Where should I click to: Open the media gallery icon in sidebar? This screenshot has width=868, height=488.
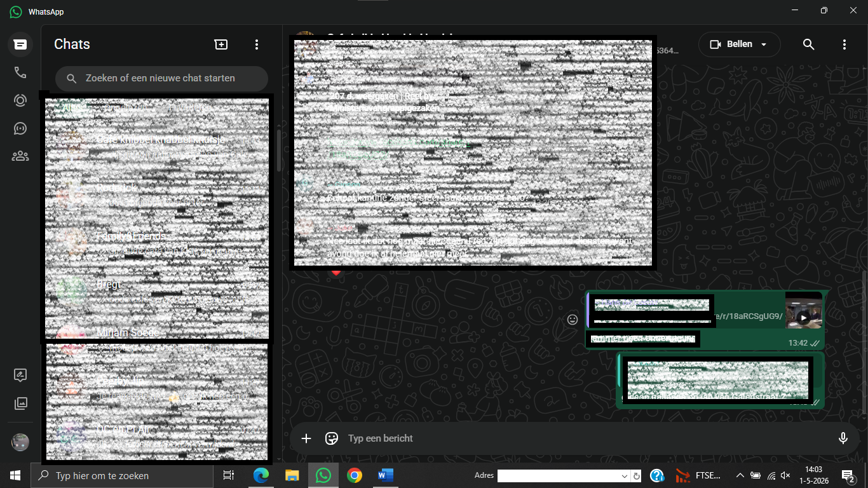[20, 403]
